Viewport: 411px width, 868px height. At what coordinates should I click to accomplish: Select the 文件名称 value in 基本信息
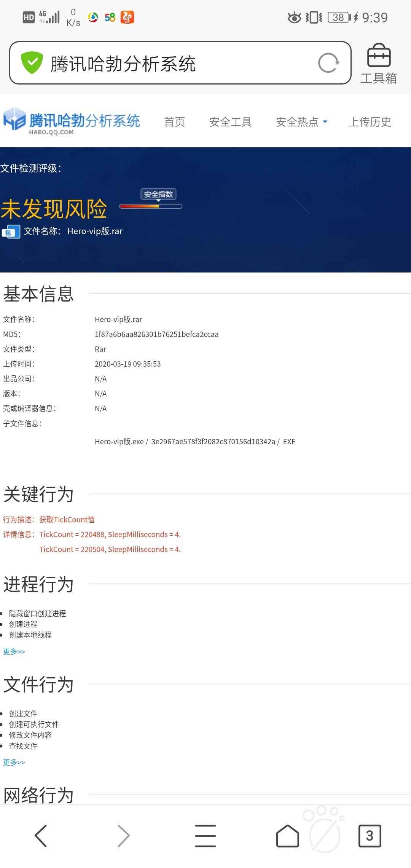[x=118, y=319]
